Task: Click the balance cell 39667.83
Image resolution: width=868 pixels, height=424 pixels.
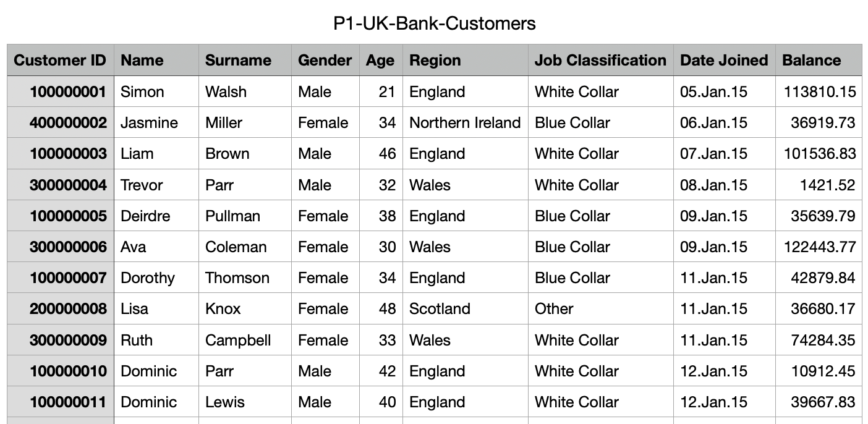Action: 823,402
